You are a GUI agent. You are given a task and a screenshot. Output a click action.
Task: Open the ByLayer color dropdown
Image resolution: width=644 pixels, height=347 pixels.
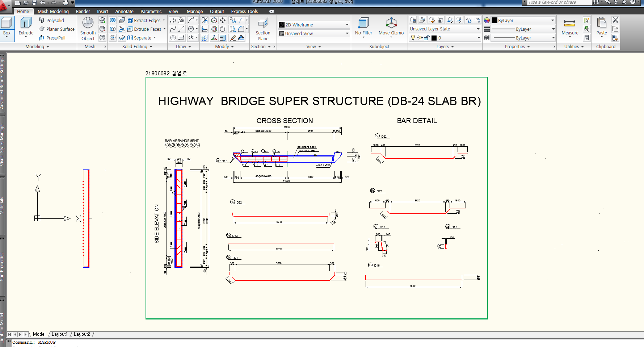(523, 20)
